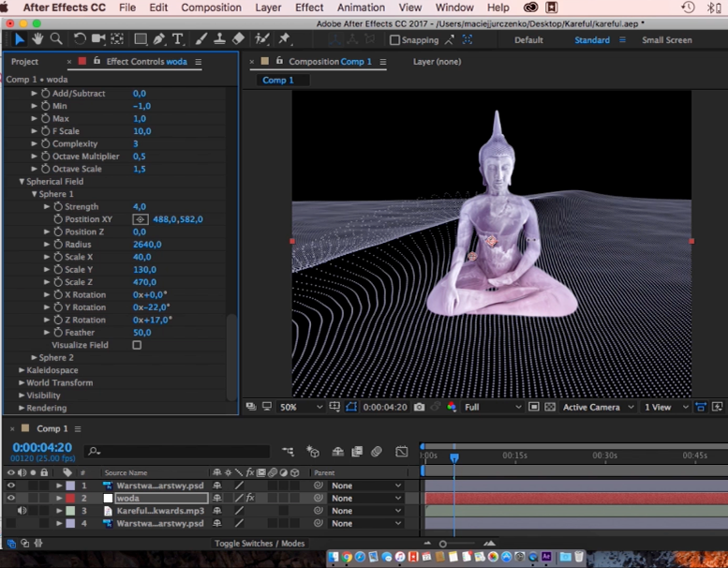This screenshot has width=728, height=568.
Task: Select the Puppet Pin tool
Action: (x=284, y=39)
